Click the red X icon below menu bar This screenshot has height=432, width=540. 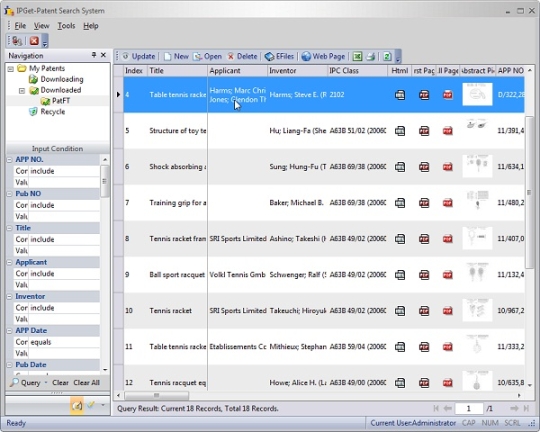coord(34,41)
